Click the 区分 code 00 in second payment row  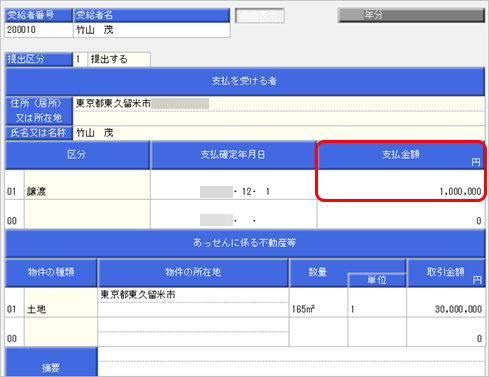pos(15,214)
